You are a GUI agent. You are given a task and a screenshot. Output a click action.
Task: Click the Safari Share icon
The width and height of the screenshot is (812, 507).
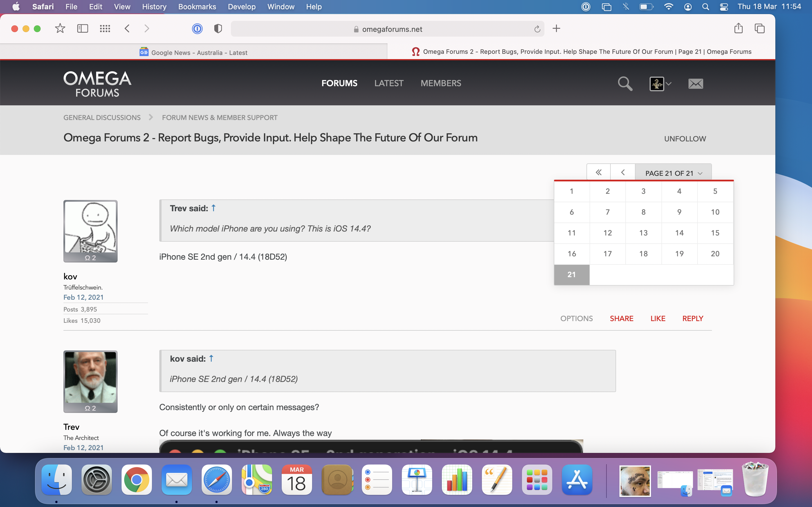click(x=738, y=28)
